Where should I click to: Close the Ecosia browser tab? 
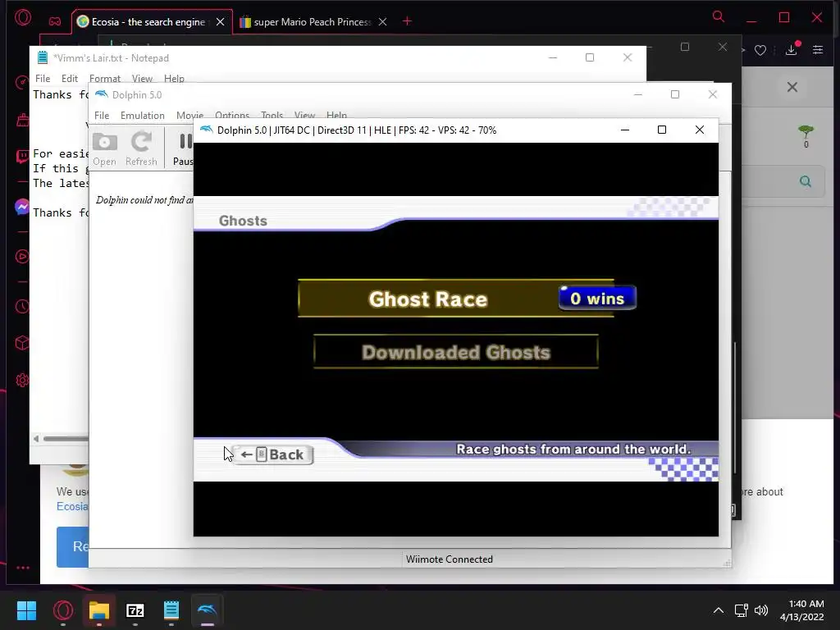click(x=220, y=22)
